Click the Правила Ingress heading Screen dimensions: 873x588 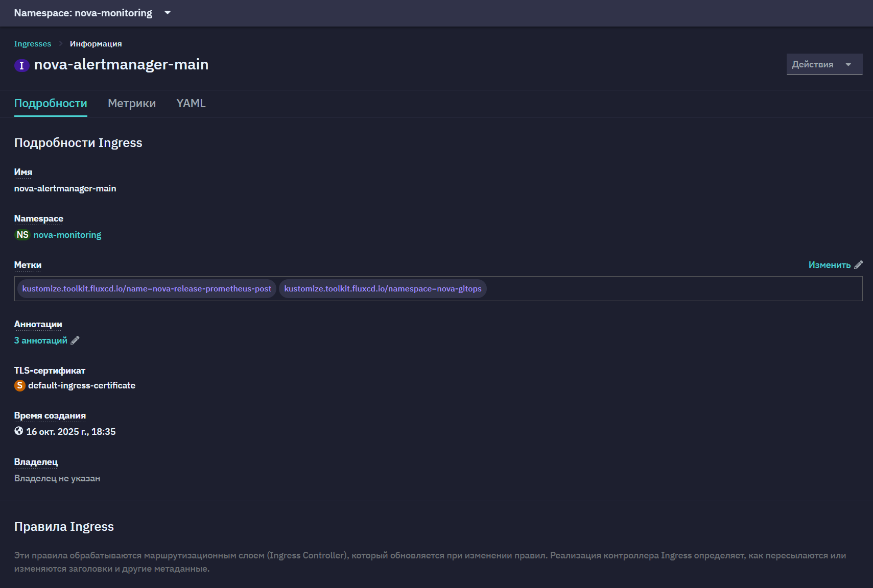64,527
